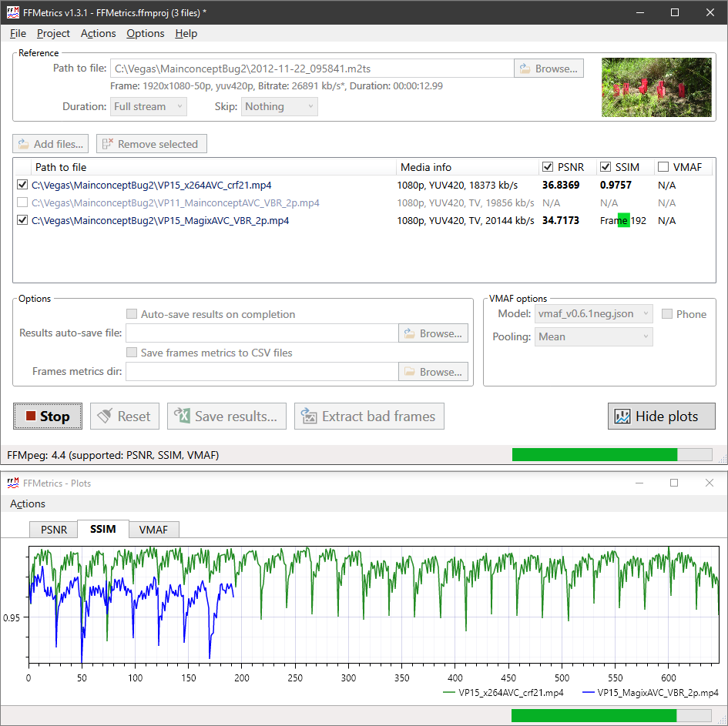
Task: Minimize the FFMetrics main window
Action: tap(640, 12)
